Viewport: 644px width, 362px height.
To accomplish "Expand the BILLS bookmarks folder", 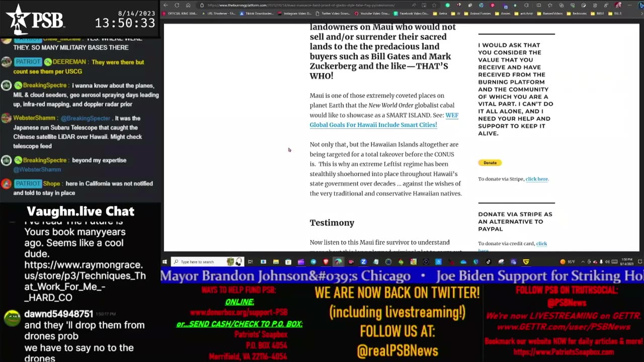I will click(x=616, y=14).
